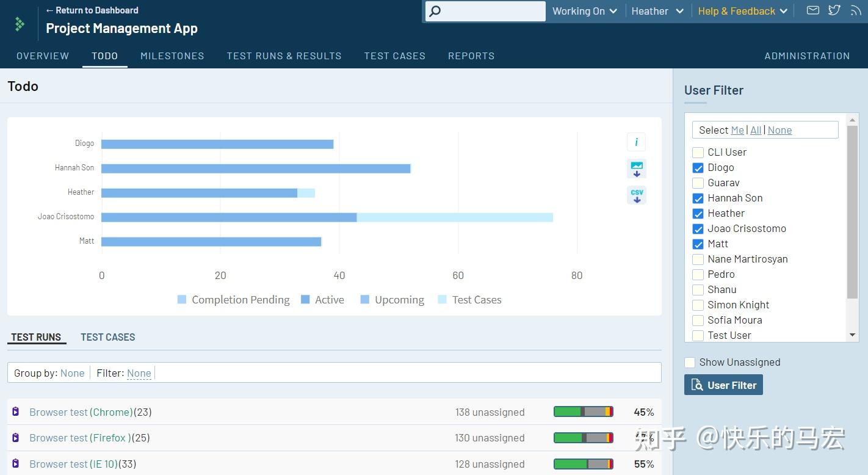Uncheck the Diogo user checkbox
The width and height of the screenshot is (868, 475).
[x=698, y=168]
